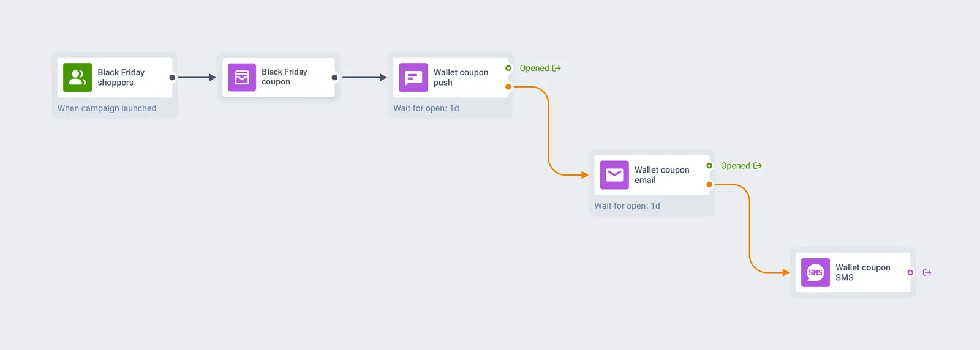
Task: Click the green Black Friday shoppers audience icon
Action: (77, 77)
